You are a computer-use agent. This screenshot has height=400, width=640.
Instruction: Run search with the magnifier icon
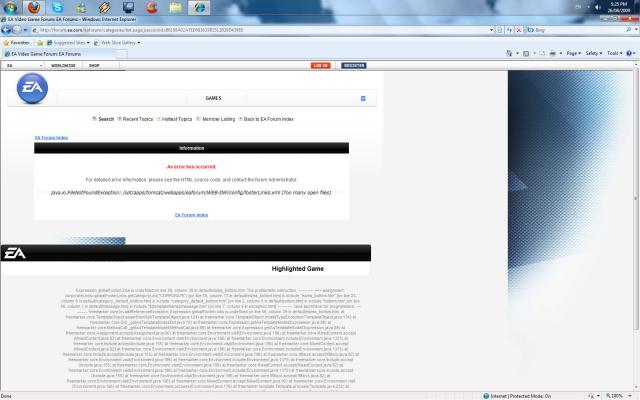click(x=629, y=30)
